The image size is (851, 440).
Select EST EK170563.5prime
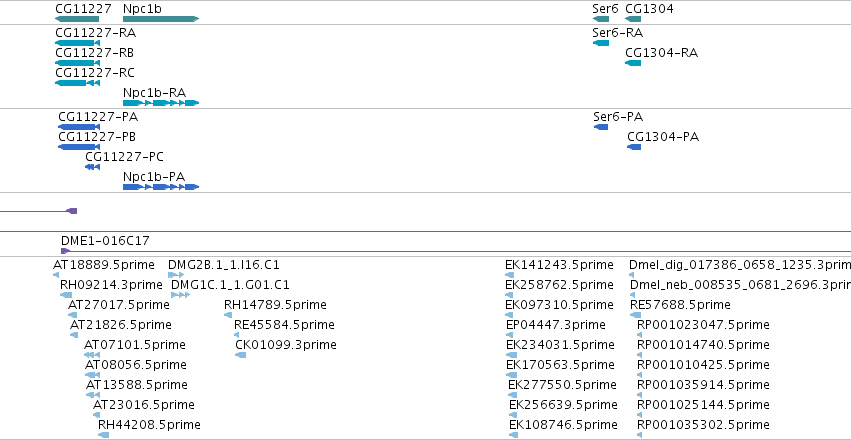click(x=561, y=365)
